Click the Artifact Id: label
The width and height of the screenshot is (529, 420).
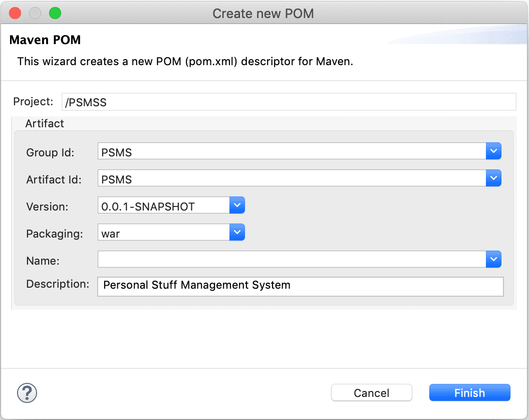tap(54, 179)
